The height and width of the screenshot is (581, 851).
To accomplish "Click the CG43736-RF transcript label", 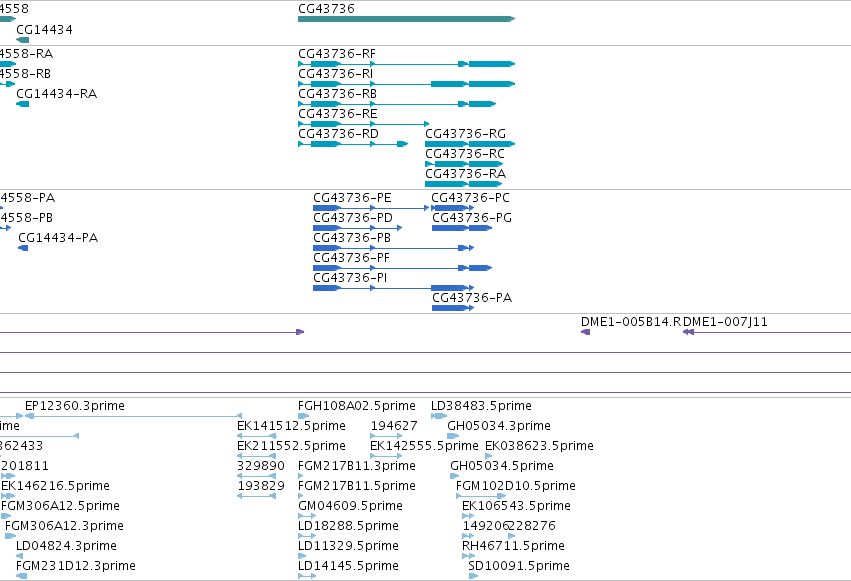I will click(x=336, y=54).
